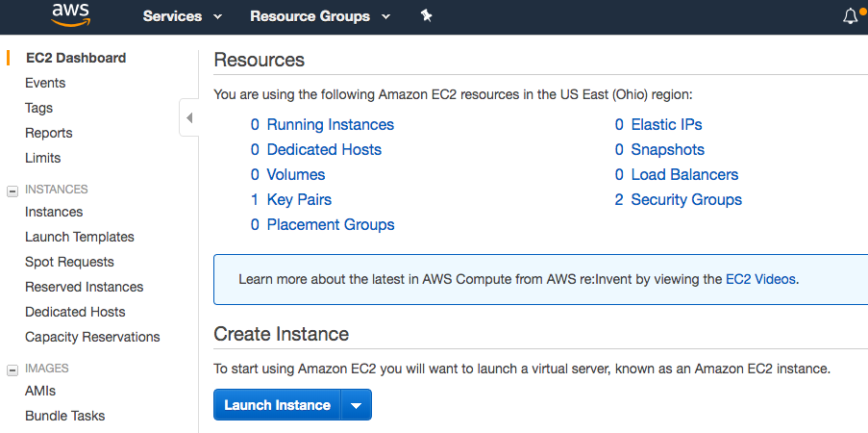Click the Create Instance section heading
Screen dimensions: 868x433
pos(282,334)
